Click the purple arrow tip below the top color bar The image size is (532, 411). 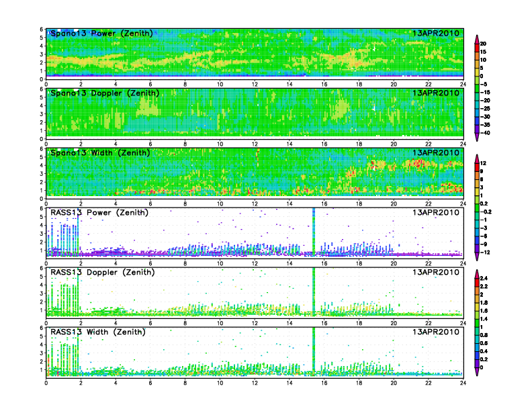(x=477, y=138)
